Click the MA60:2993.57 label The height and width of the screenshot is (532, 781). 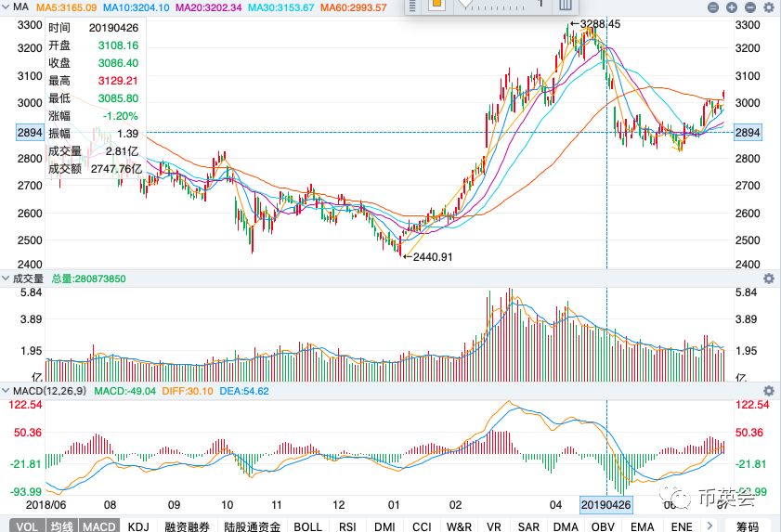click(x=354, y=7)
